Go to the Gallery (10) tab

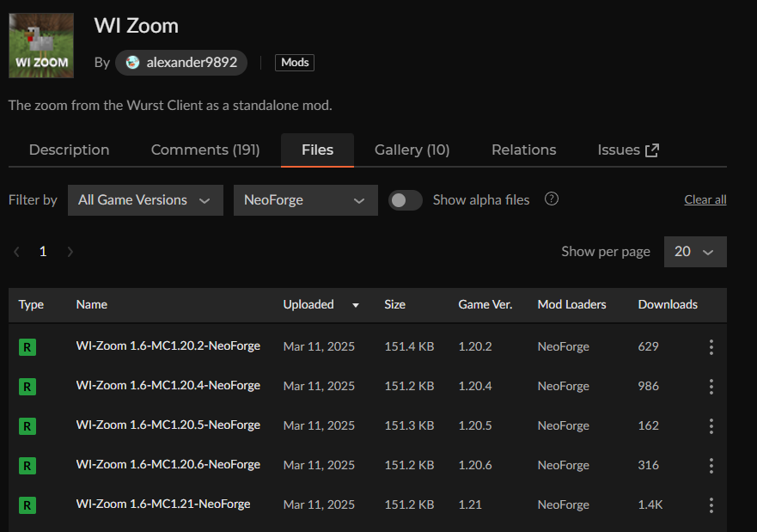412,150
